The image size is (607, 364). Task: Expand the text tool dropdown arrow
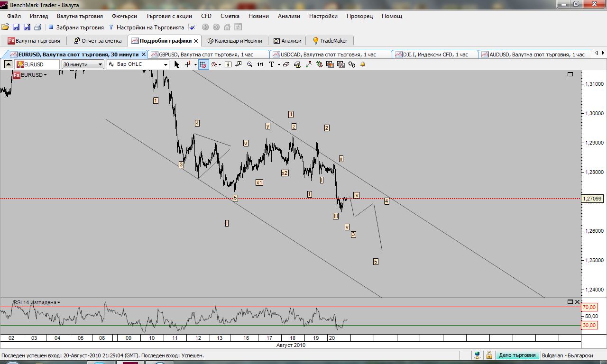(279, 64)
